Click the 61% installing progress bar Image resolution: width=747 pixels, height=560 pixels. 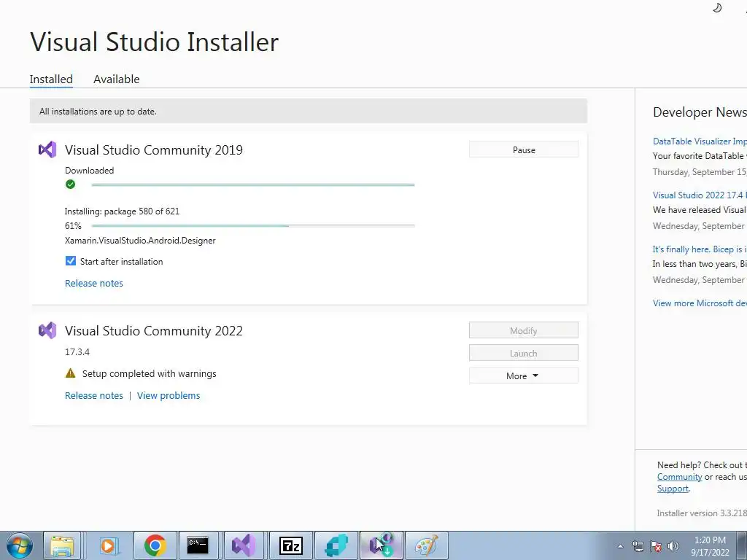tap(253, 226)
